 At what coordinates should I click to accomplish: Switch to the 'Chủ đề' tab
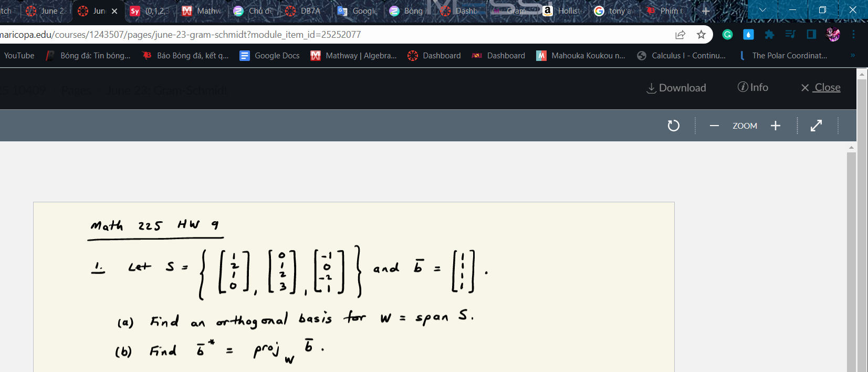tap(254, 11)
